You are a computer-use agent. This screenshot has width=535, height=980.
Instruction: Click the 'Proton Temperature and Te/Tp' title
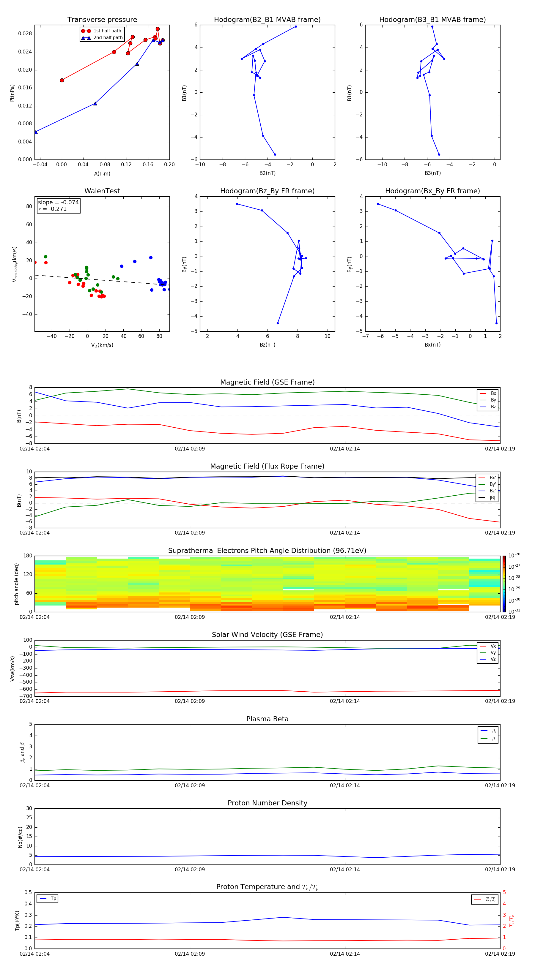click(x=267, y=887)
